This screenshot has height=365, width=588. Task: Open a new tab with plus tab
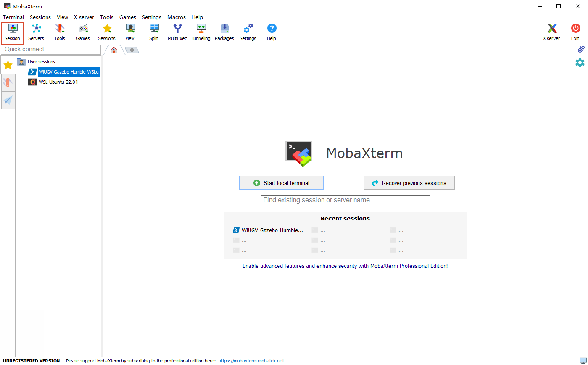pos(132,50)
